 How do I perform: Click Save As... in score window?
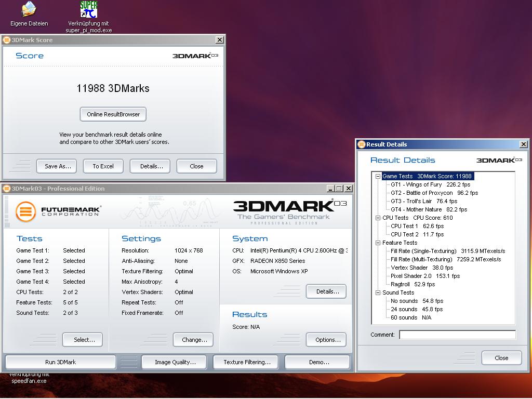coord(56,166)
